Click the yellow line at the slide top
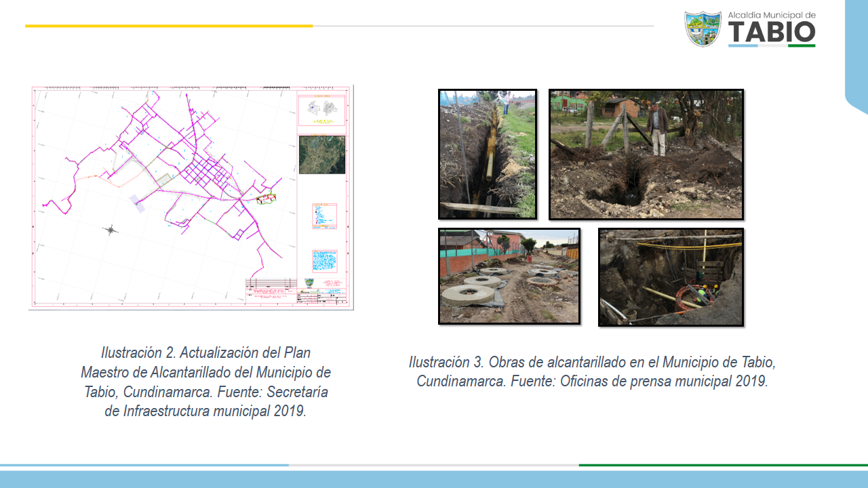Screen dimensions: 868x488 169,26
